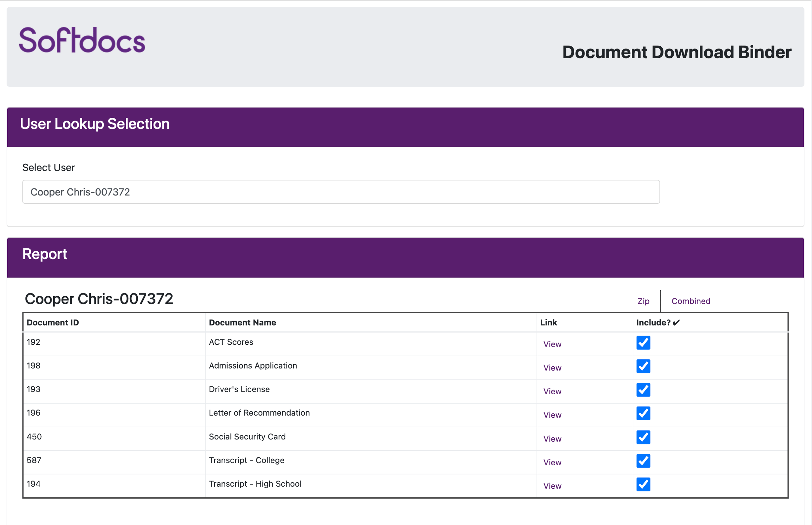Select document ID 587 cell
Image resolution: width=812 pixels, height=525 pixels.
coord(114,462)
